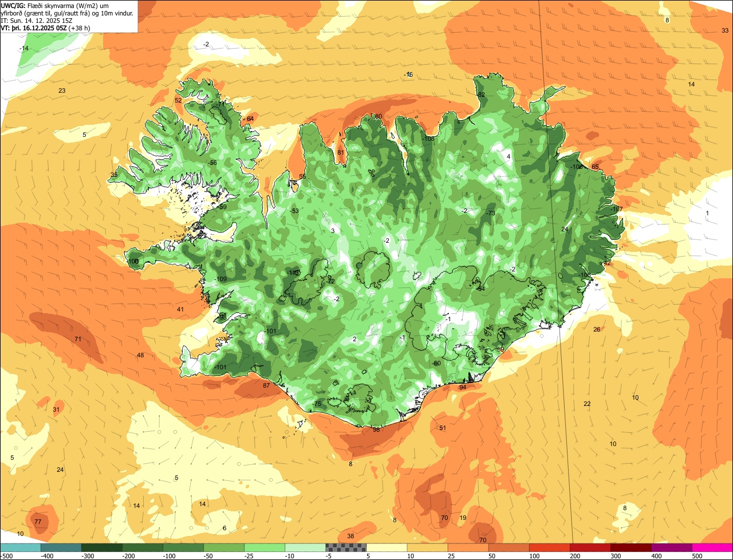The height and width of the screenshot is (560, 733).
Task: Click the map value '82' on the northeast peninsula
Action: (x=481, y=95)
